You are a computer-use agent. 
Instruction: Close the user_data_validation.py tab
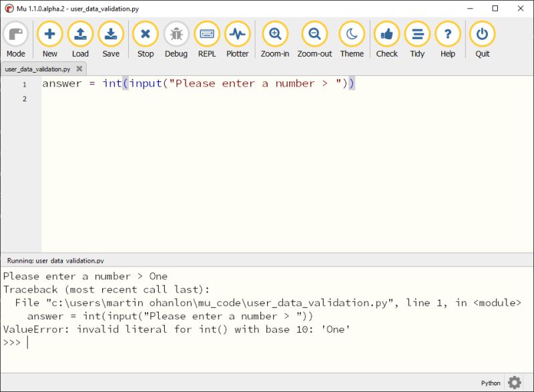[x=79, y=67]
